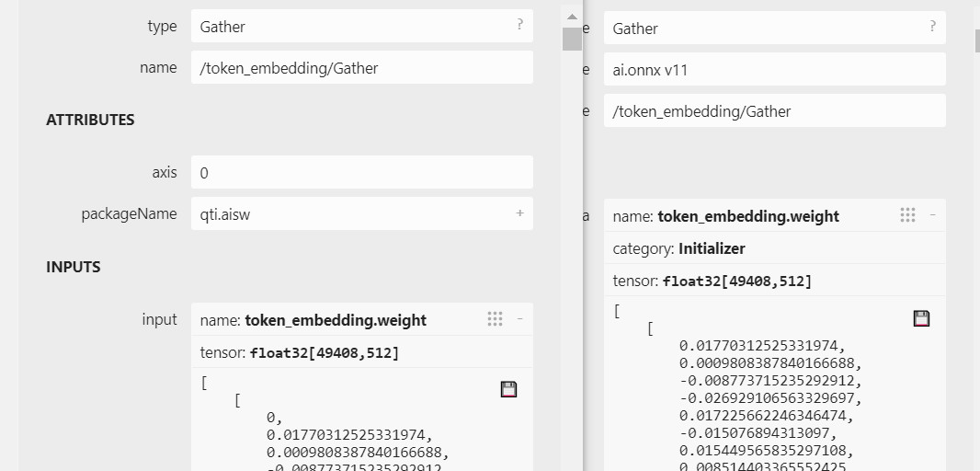The width and height of the screenshot is (980, 471).
Task: Click the left type field showing Gather
Action: click(x=349, y=27)
